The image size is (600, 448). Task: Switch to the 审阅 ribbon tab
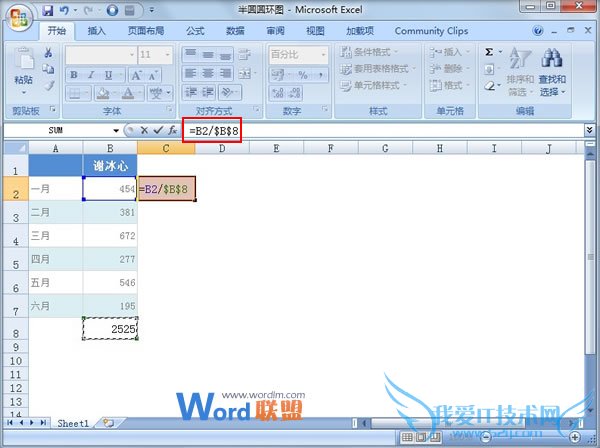click(x=275, y=31)
